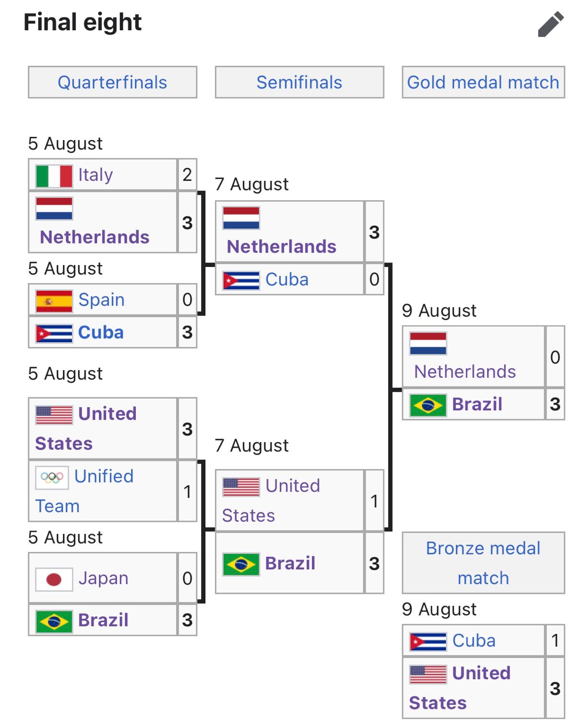Viewport: 588px width, 720px height.
Task: Click Brazil flag in gold medal match
Action: click(428, 406)
